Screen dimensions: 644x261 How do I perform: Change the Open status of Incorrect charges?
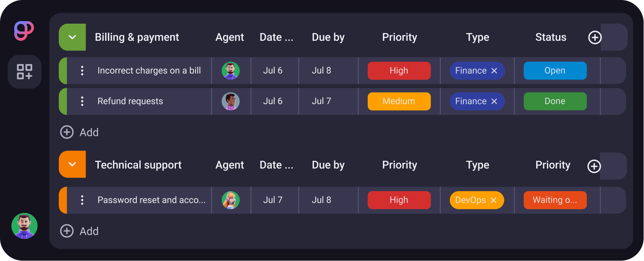[555, 71]
